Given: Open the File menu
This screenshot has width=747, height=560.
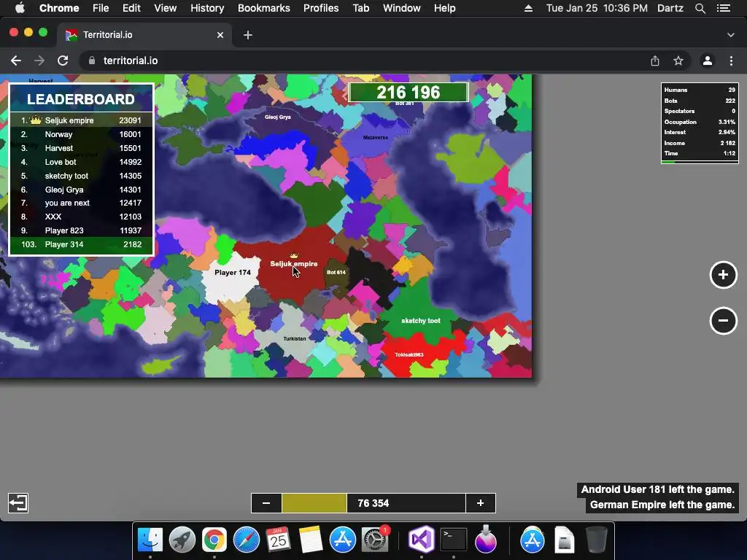Looking at the screenshot, I should pyautogui.click(x=101, y=8).
